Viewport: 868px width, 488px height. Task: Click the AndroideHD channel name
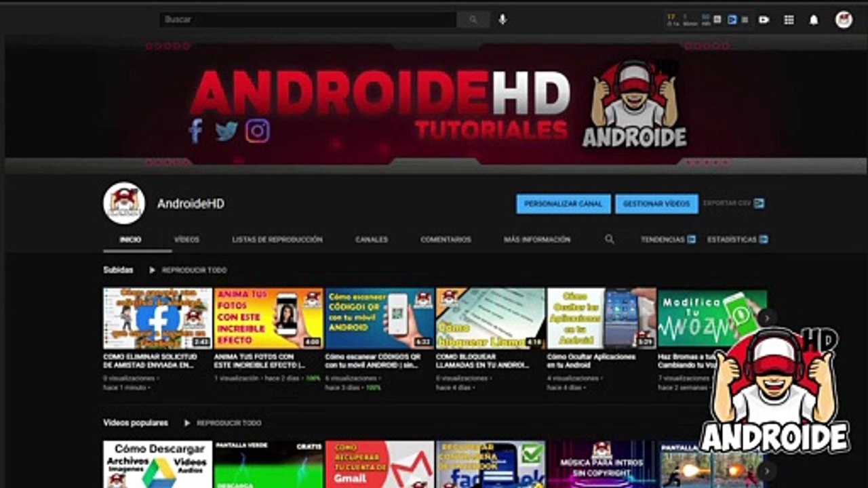pos(191,203)
